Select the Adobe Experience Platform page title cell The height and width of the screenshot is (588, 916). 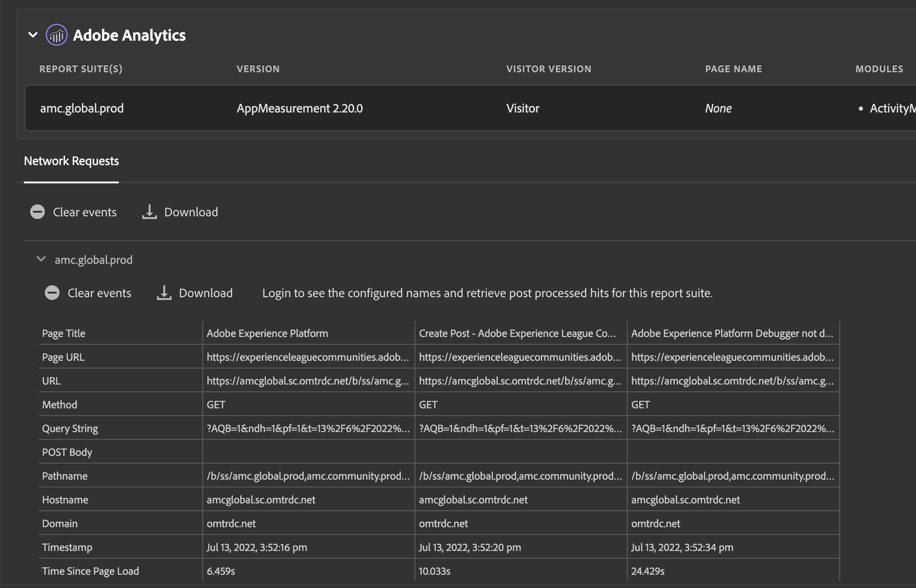[x=267, y=333]
